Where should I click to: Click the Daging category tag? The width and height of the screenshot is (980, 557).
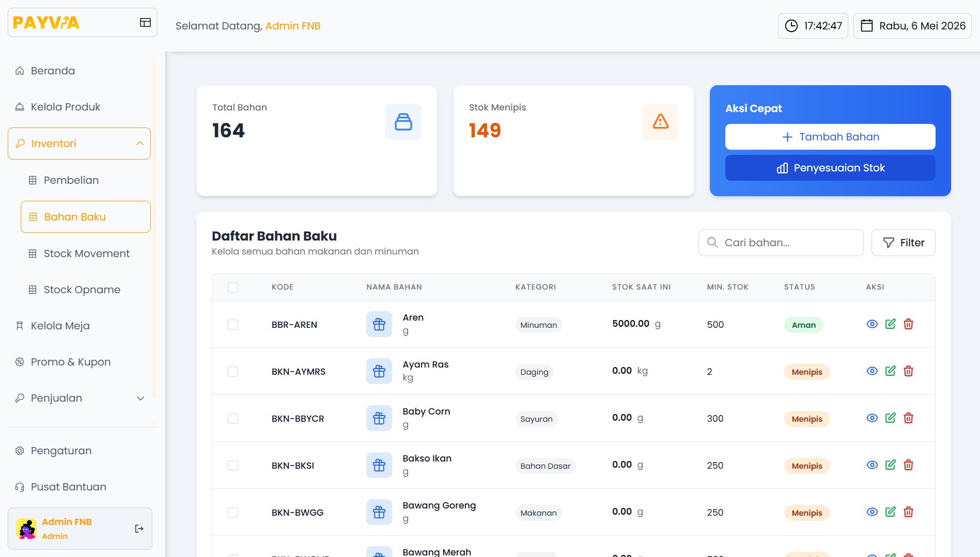tap(534, 372)
